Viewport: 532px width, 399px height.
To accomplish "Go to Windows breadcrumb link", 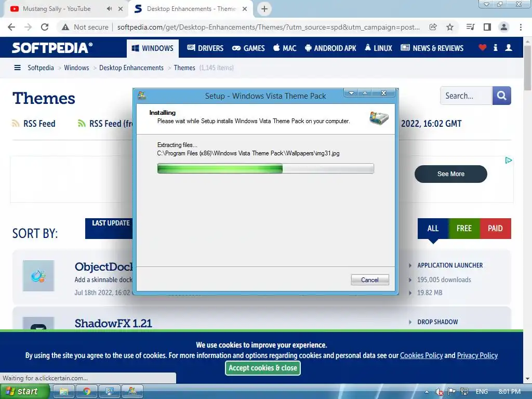I will tap(76, 68).
